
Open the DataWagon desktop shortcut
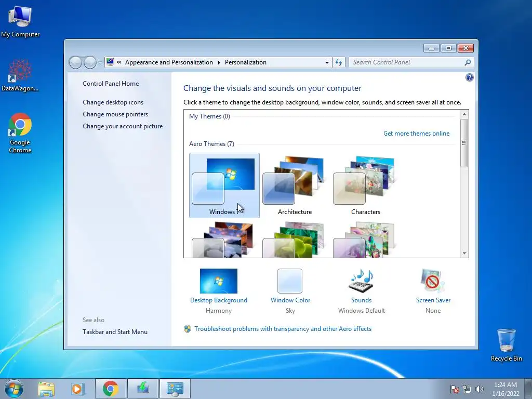tap(20, 75)
